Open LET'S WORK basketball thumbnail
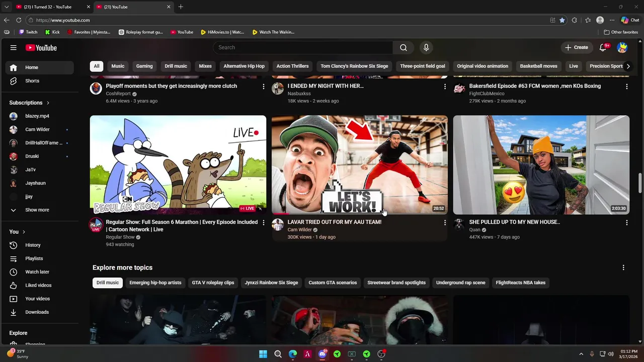 click(360, 165)
